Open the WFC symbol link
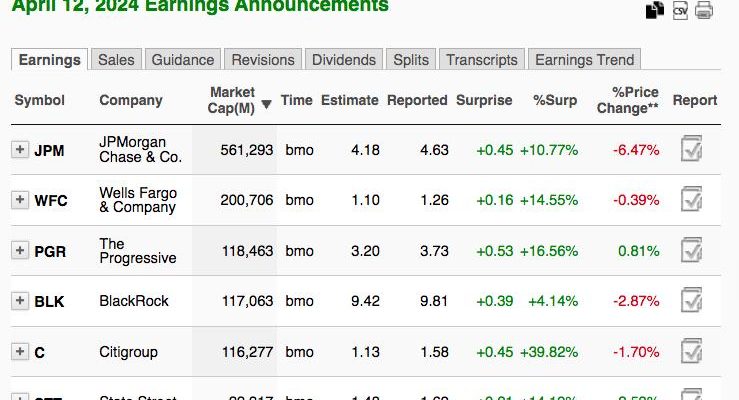 point(51,201)
